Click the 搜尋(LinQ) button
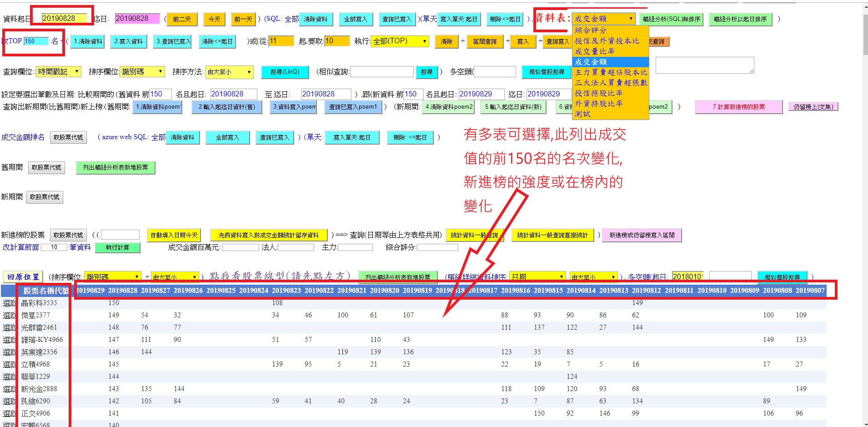This screenshot has height=427, width=868. [x=285, y=72]
